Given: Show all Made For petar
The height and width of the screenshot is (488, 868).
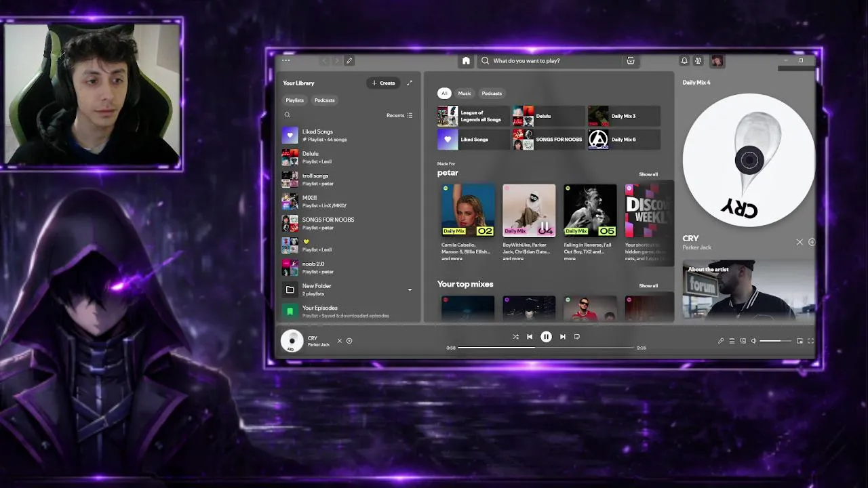Looking at the screenshot, I should tap(648, 174).
